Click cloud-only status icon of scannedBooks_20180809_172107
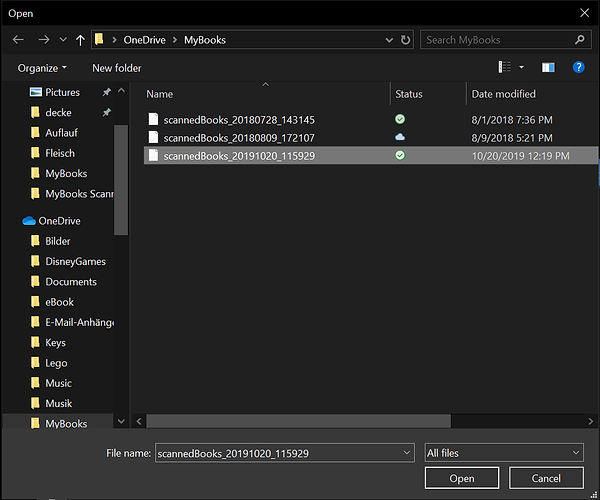The height and width of the screenshot is (500, 600). (400, 137)
